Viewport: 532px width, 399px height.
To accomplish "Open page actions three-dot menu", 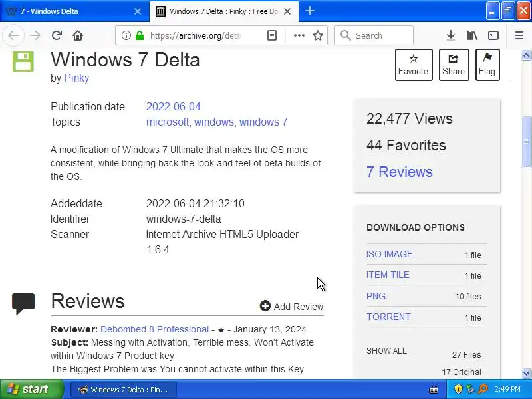I will tap(299, 35).
